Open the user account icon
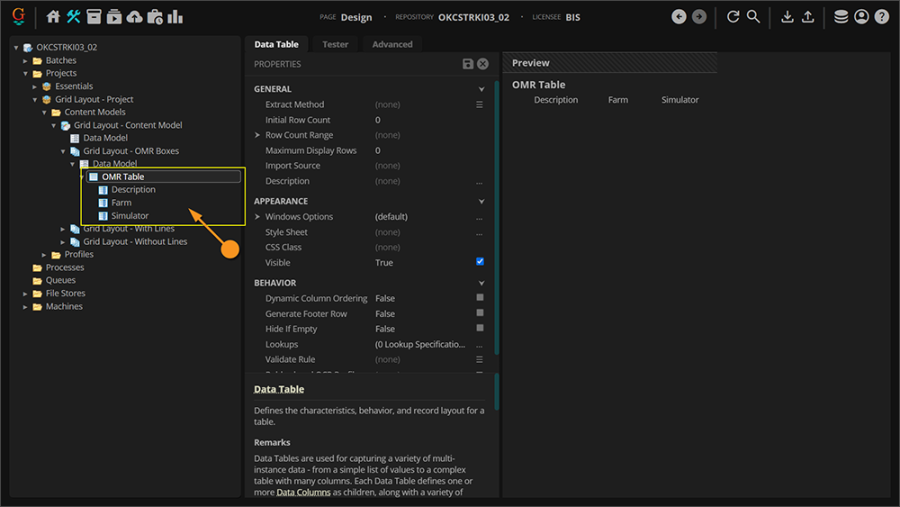 861,17
